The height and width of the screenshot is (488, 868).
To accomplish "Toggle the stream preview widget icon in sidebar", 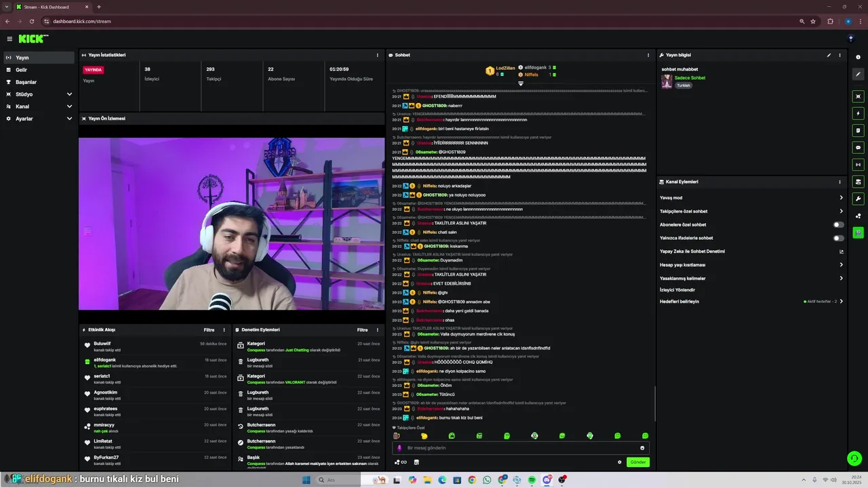I will pyautogui.click(x=859, y=96).
